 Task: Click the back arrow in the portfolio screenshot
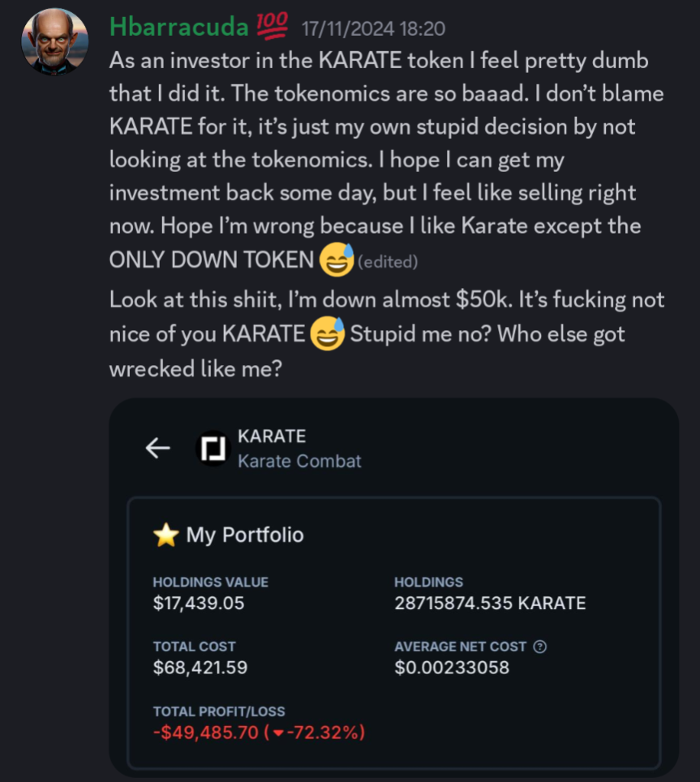tap(157, 449)
